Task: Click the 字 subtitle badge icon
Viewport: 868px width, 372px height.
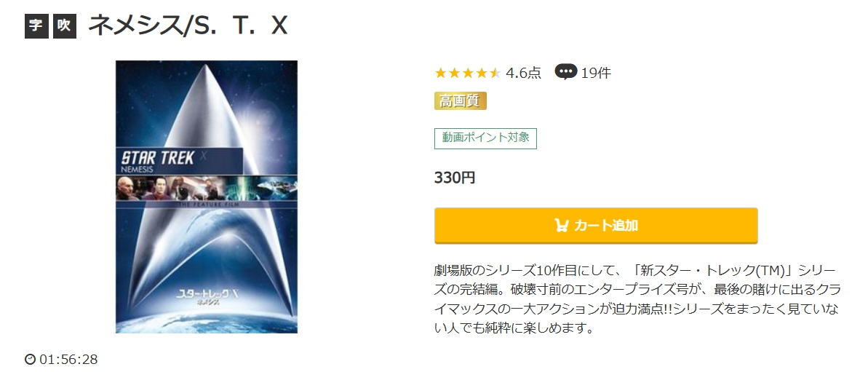Action: [36, 26]
